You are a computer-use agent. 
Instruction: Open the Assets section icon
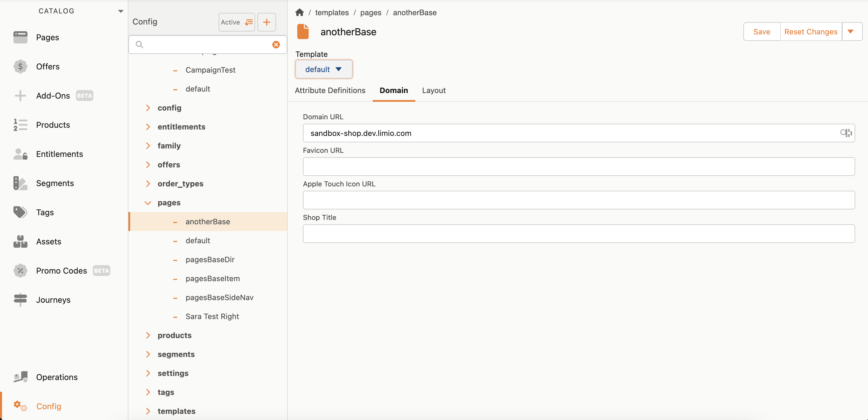tap(20, 242)
